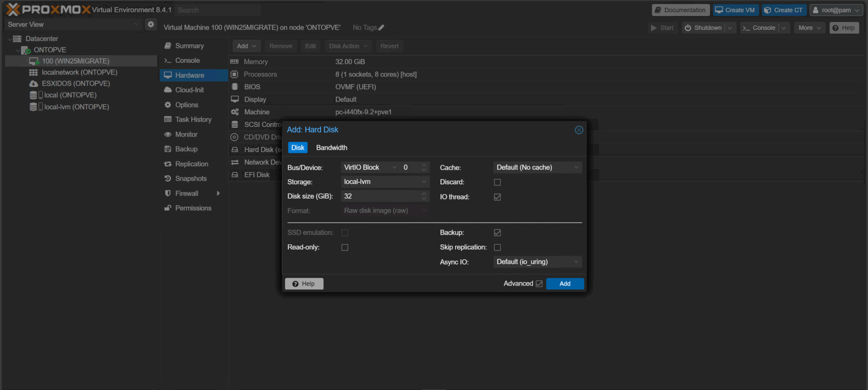Open the root@pam user menu
868x390 pixels.
836,10
